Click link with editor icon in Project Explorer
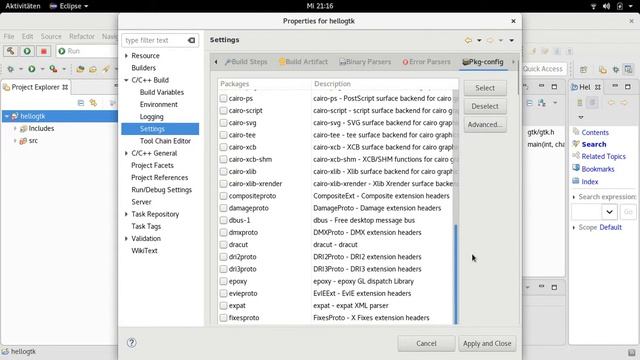 (x=93, y=103)
